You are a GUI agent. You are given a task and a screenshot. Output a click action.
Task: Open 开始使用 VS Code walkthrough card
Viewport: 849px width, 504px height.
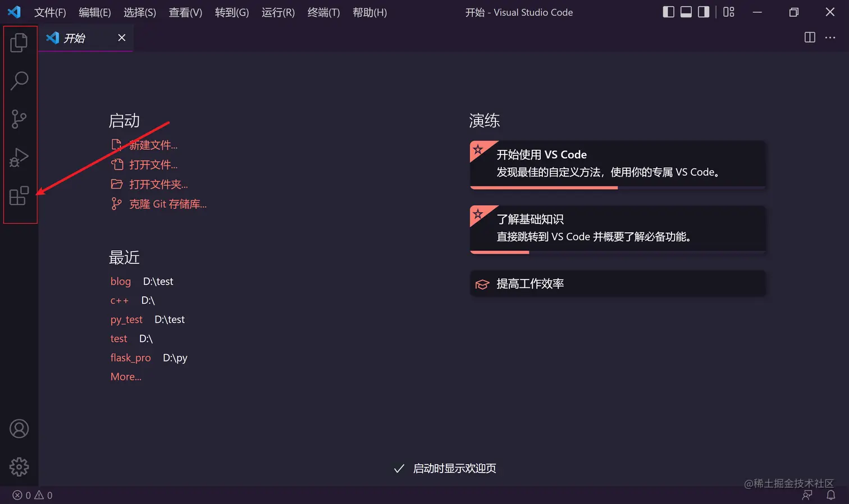click(x=618, y=164)
